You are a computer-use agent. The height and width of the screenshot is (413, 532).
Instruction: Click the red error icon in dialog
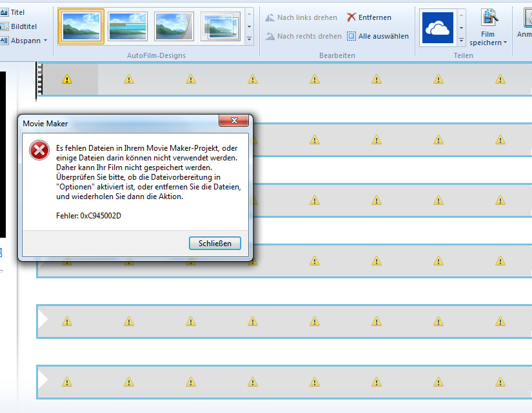[x=39, y=150]
